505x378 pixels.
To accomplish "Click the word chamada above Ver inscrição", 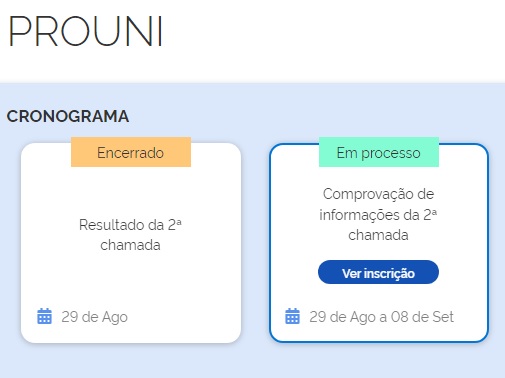I will click(x=378, y=235).
